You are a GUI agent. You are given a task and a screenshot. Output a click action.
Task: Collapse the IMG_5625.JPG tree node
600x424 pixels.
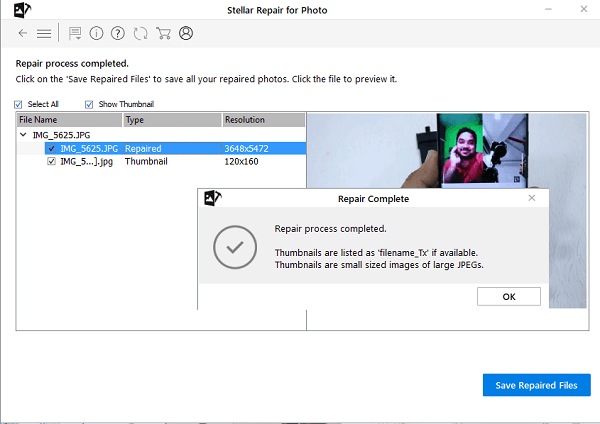pyautogui.click(x=23, y=135)
